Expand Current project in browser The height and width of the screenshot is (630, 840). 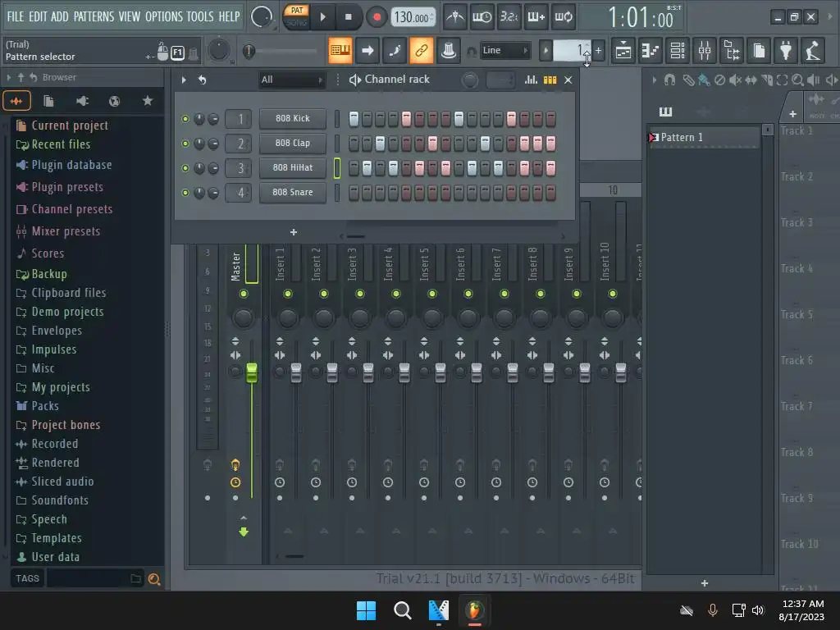[x=70, y=126]
